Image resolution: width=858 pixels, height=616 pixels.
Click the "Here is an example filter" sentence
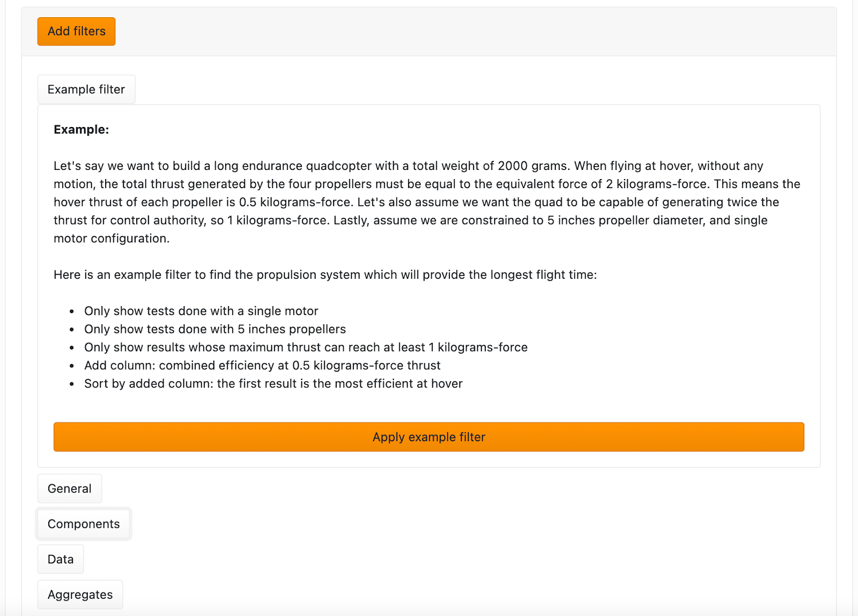[325, 275]
